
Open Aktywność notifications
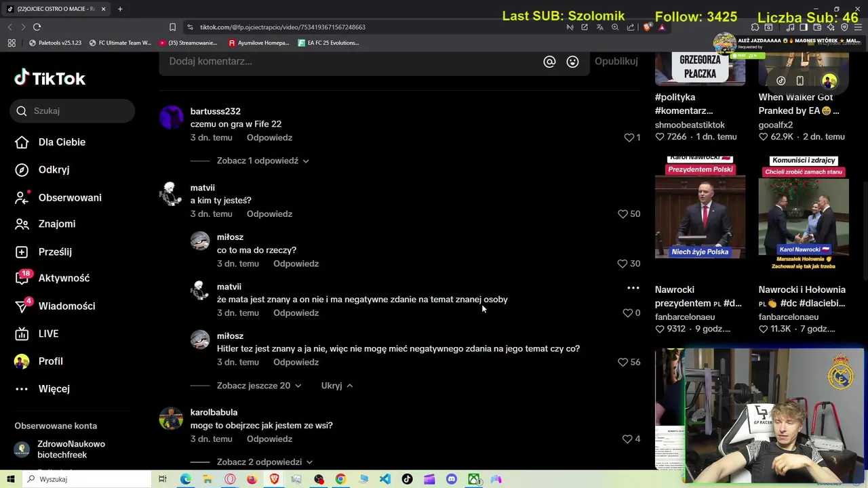[64, 278]
